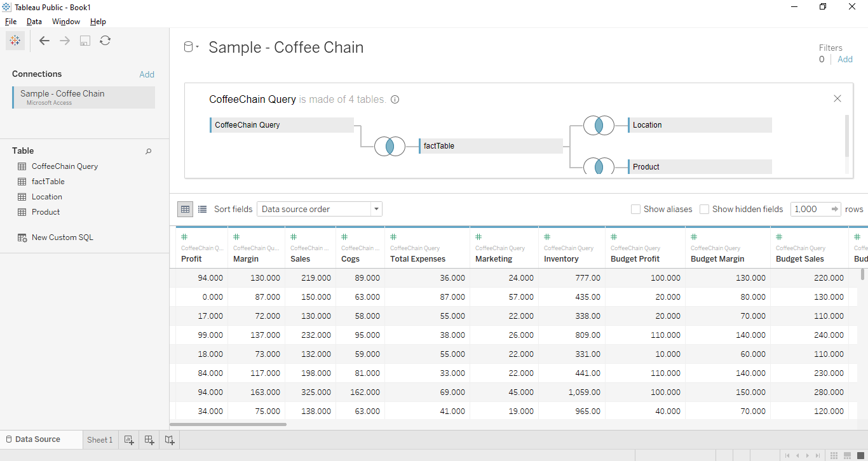Click number type icon above Marketing
The image size is (868, 461).
478,237
